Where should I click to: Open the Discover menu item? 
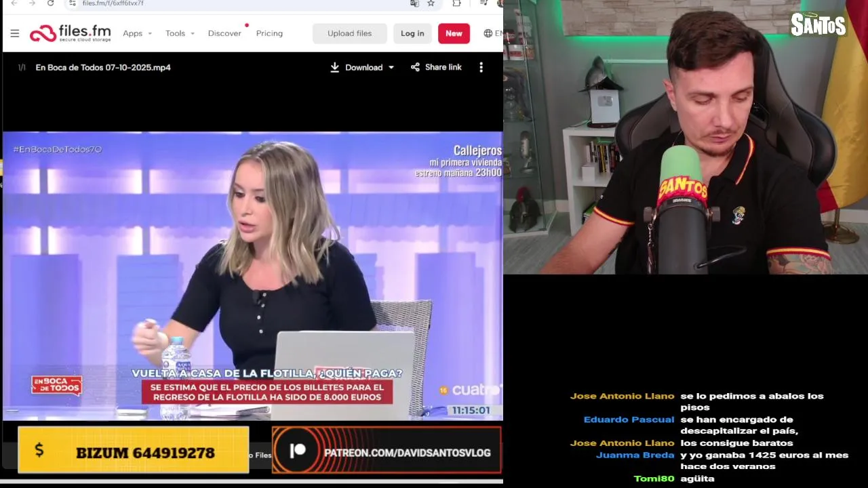point(224,33)
